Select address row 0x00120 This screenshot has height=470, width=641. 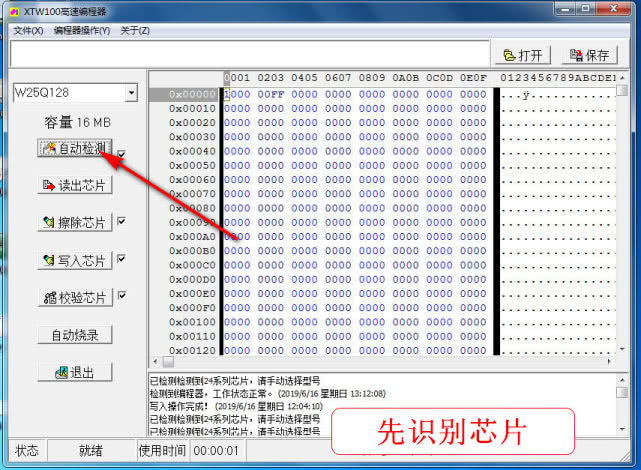[192, 350]
